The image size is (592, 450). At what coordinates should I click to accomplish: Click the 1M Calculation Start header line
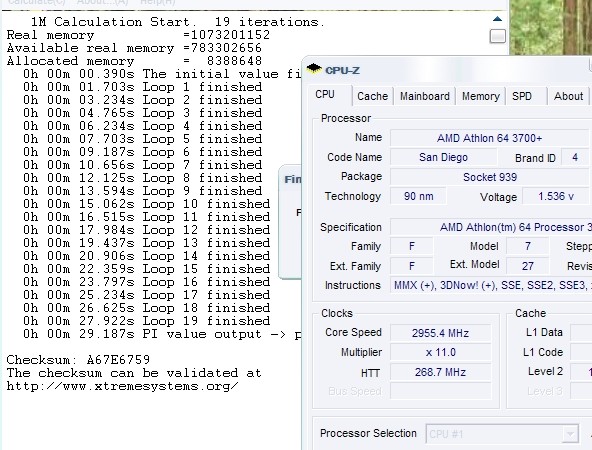(x=177, y=22)
